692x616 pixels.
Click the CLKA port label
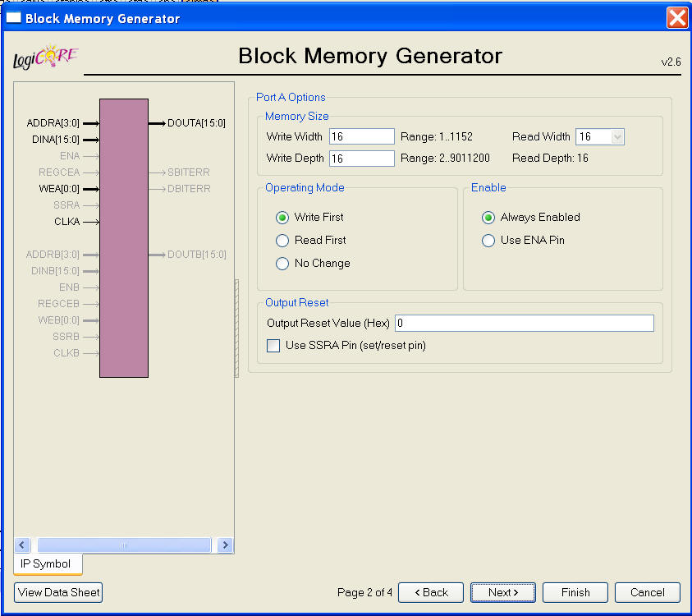tap(67, 222)
